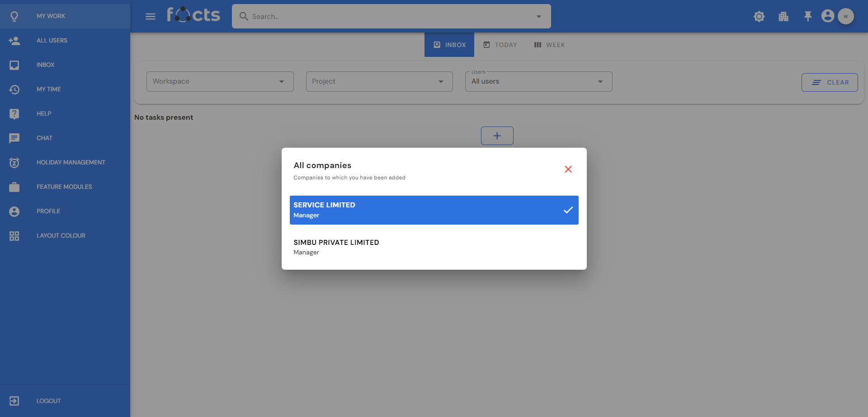Open the Users filter dropdown
868x417 pixels.
(x=538, y=82)
